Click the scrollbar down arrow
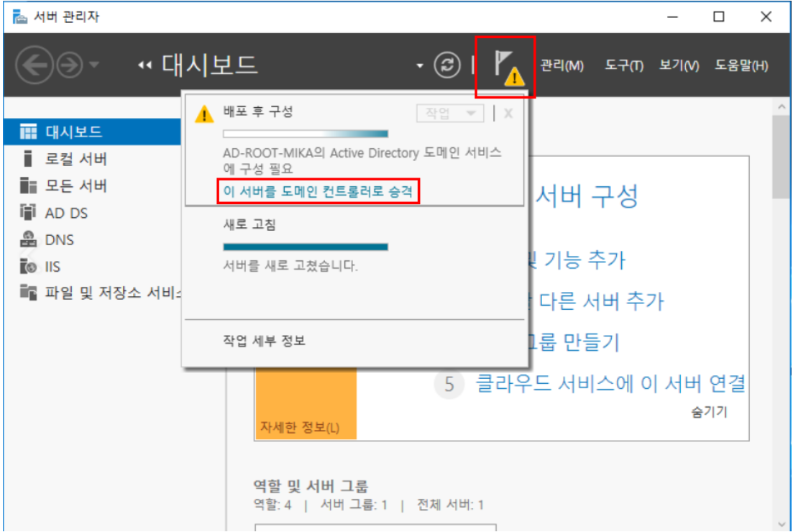This screenshot has width=793, height=532. [x=781, y=524]
